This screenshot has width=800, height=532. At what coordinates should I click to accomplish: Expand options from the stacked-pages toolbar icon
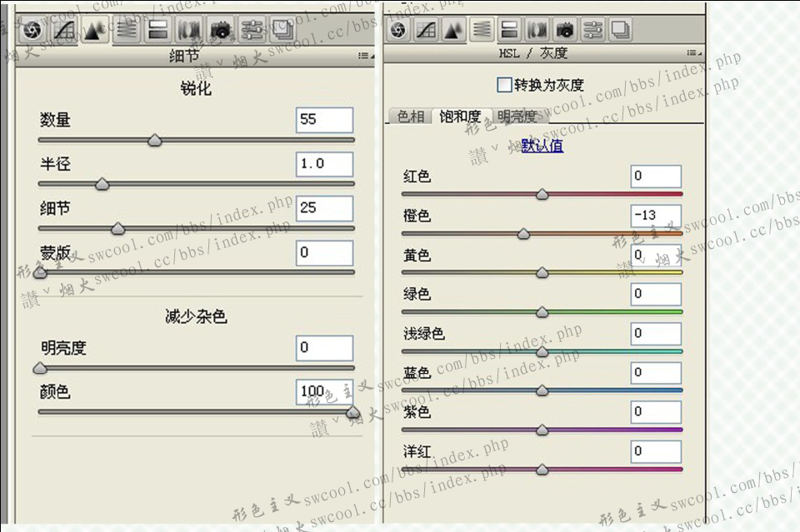(281, 30)
